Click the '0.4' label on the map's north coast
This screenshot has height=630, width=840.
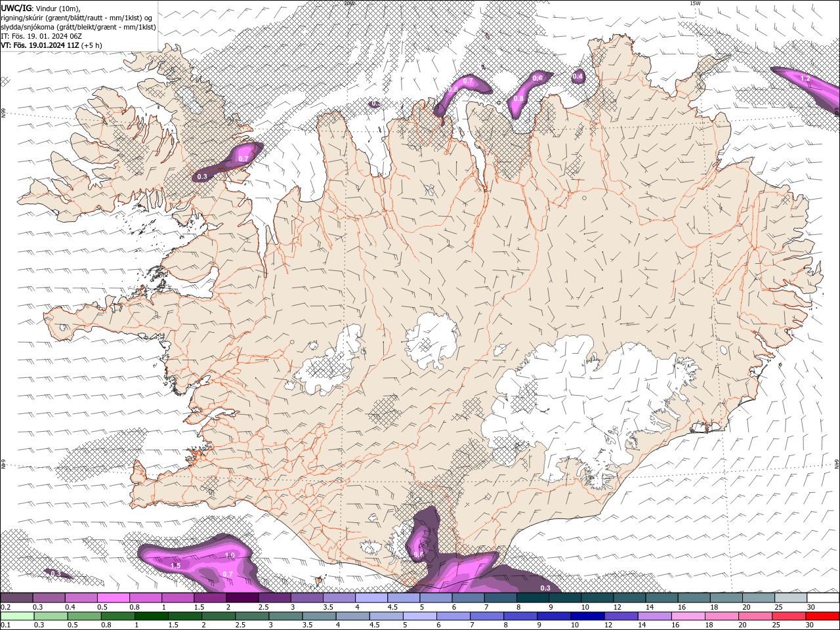578,77
